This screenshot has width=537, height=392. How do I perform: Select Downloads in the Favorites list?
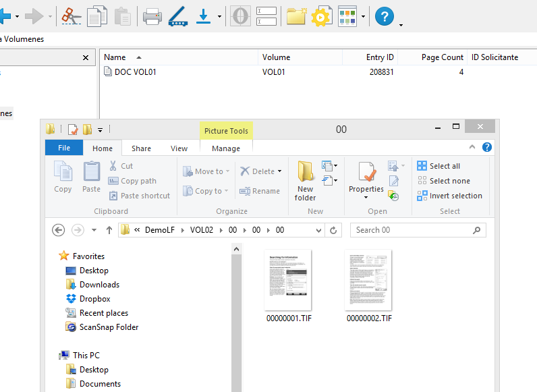point(99,285)
